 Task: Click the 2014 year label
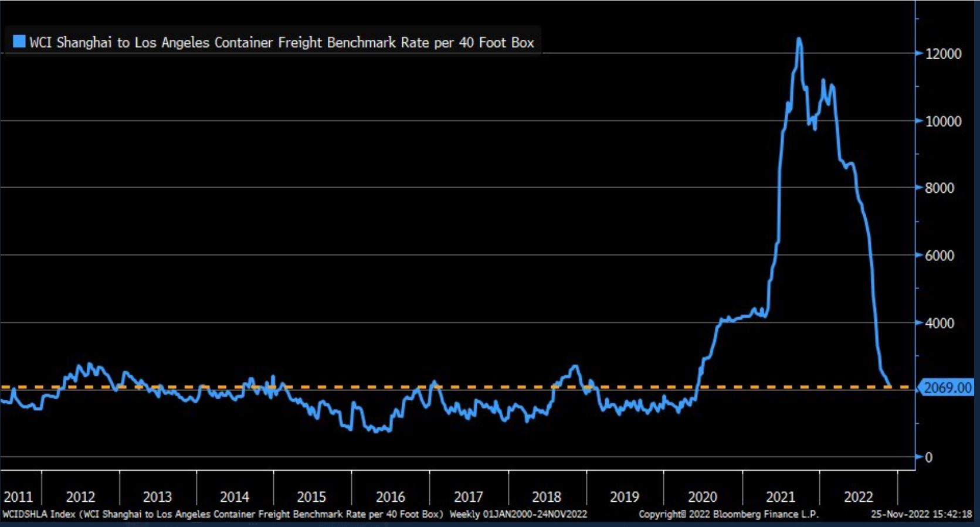click(x=235, y=497)
